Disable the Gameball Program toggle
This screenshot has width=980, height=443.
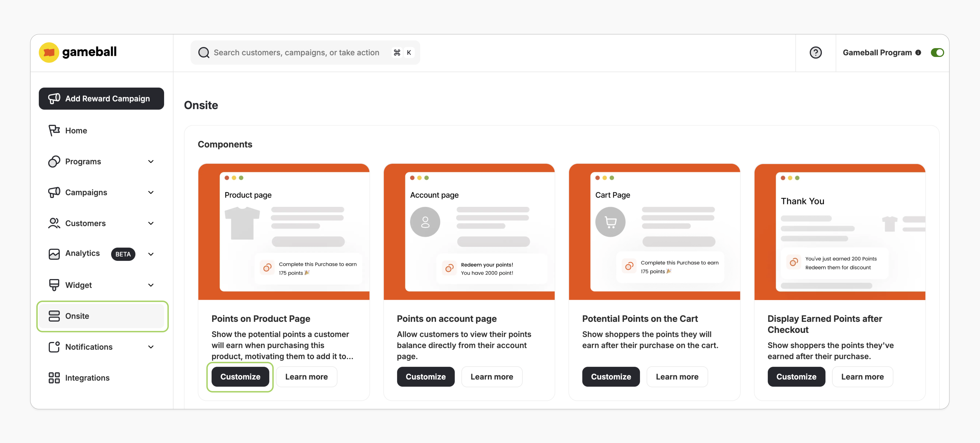[937, 52]
